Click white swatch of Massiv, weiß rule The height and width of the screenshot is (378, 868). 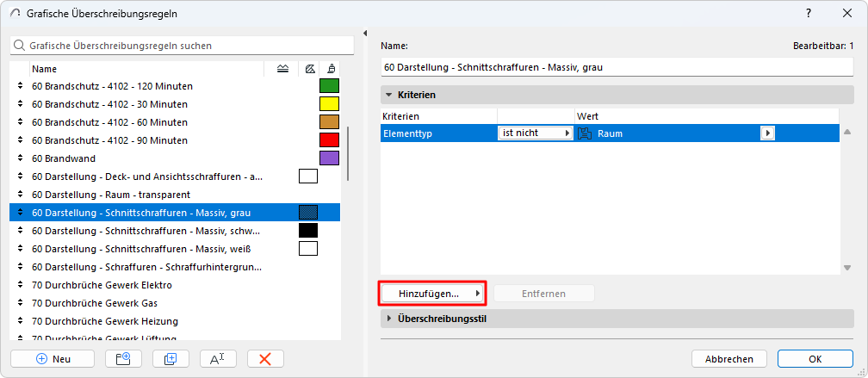coord(308,249)
